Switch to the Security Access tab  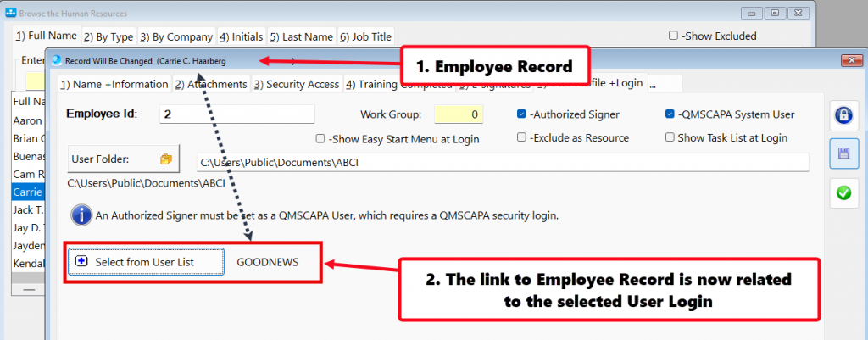pos(297,84)
